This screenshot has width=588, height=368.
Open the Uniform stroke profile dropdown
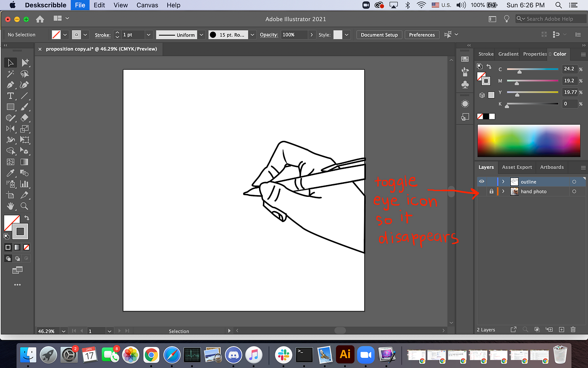pyautogui.click(x=201, y=34)
